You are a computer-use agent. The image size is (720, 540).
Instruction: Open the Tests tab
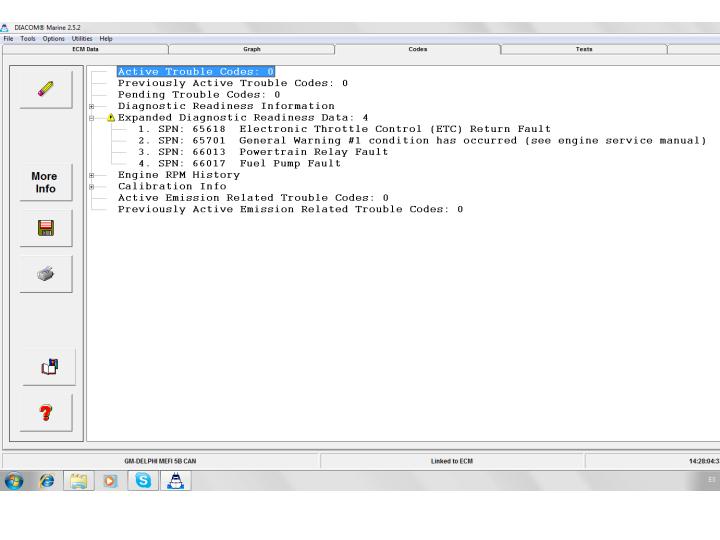click(x=583, y=48)
